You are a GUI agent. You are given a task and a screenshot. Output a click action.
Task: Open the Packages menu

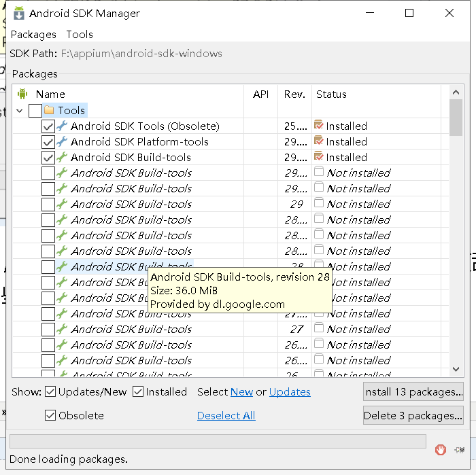point(33,35)
